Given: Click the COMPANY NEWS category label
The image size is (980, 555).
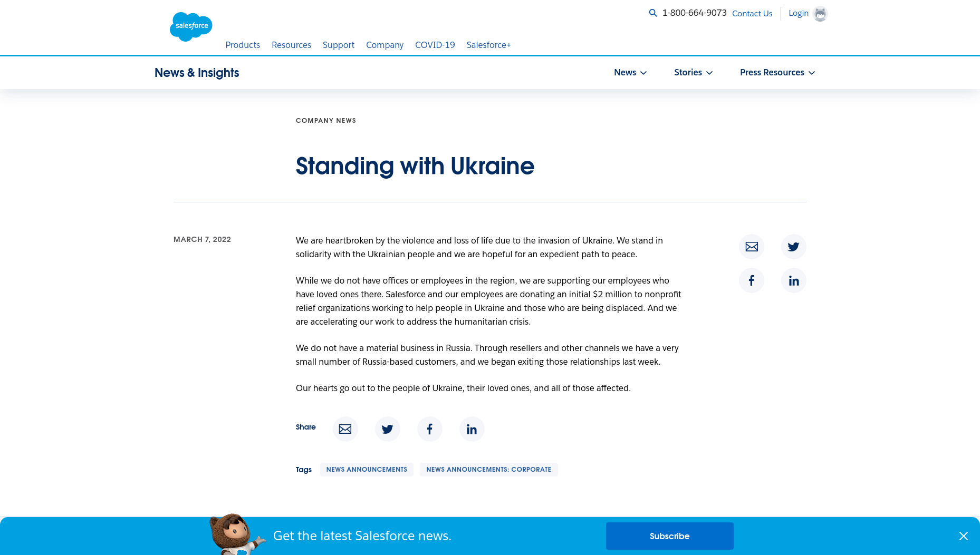Looking at the screenshot, I should [x=326, y=121].
